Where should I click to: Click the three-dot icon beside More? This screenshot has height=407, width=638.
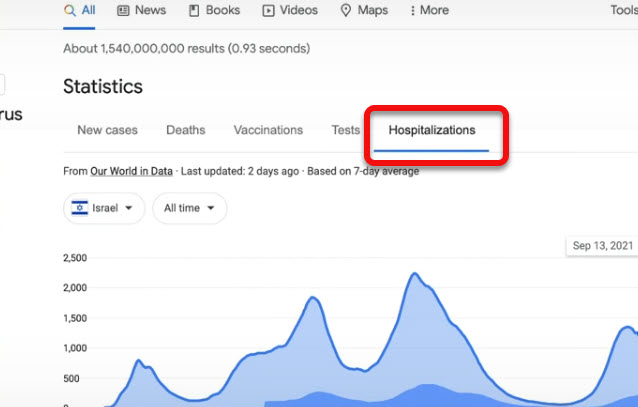[413, 11]
